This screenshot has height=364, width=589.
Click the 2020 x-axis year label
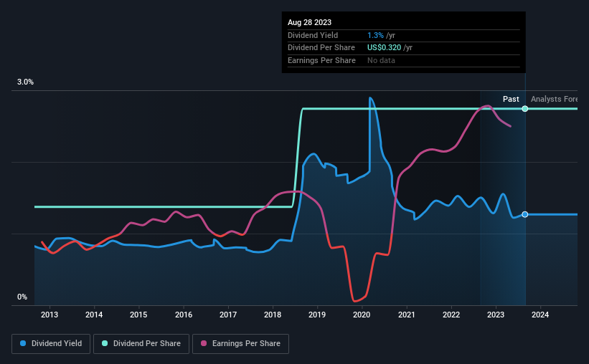362,315
